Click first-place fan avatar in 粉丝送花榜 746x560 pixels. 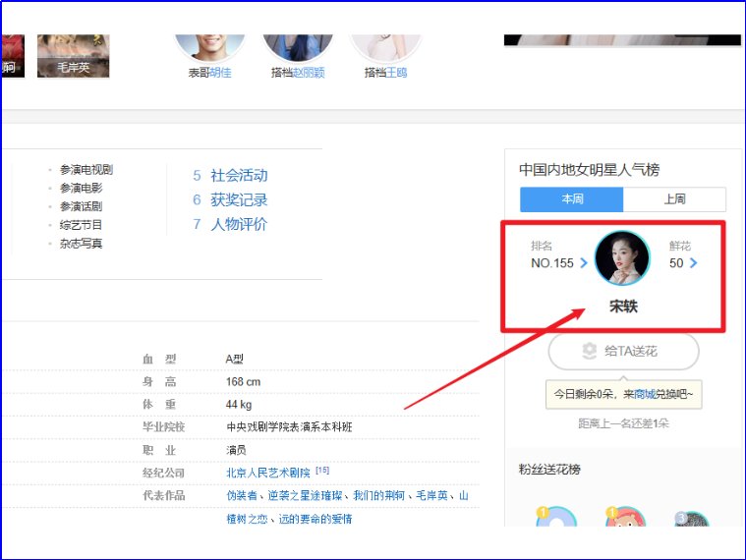point(556,516)
